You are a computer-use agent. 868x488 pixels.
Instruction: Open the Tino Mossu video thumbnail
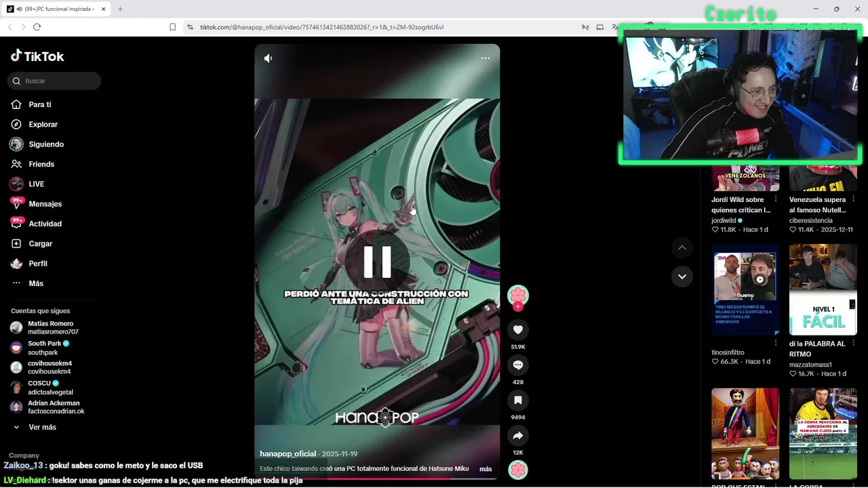pos(745,289)
